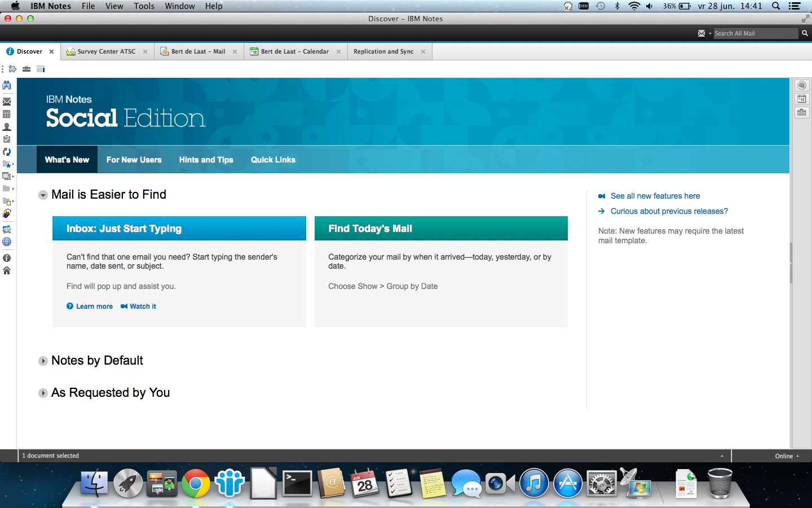The height and width of the screenshot is (508, 812).
Task: Open To Do clipboard icon in sidebar
Action: [x=7, y=139]
